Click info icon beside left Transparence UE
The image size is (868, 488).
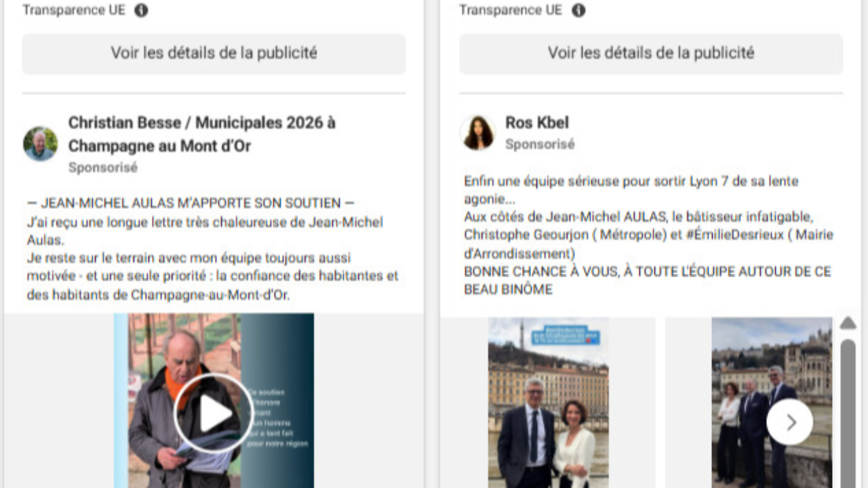click(141, 10)
